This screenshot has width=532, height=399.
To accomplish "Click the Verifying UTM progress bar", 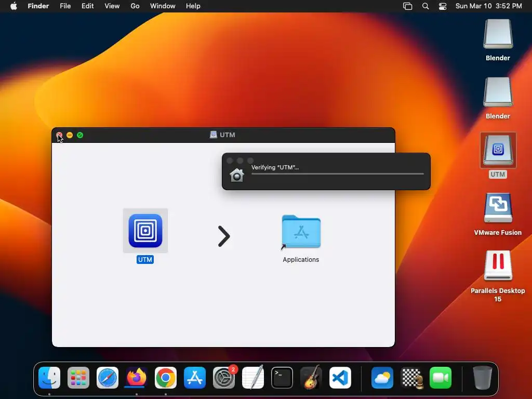I will 338,174.
